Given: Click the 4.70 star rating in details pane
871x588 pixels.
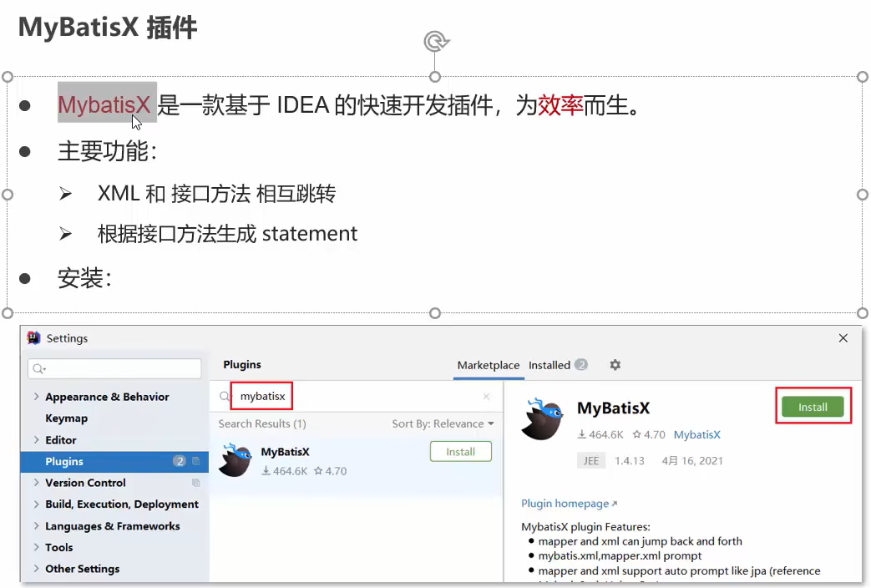Looking at the screenshot, I should (649, 434).
